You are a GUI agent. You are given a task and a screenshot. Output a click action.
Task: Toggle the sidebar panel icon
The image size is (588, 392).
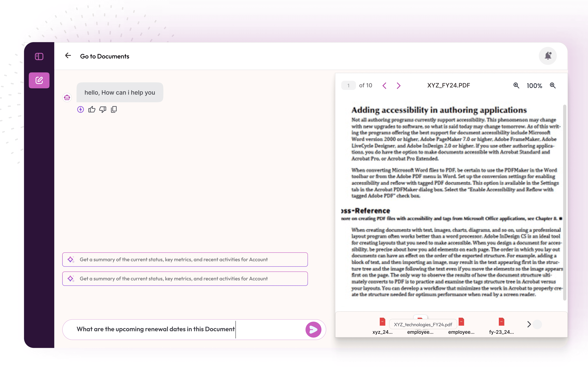(39, 57)
